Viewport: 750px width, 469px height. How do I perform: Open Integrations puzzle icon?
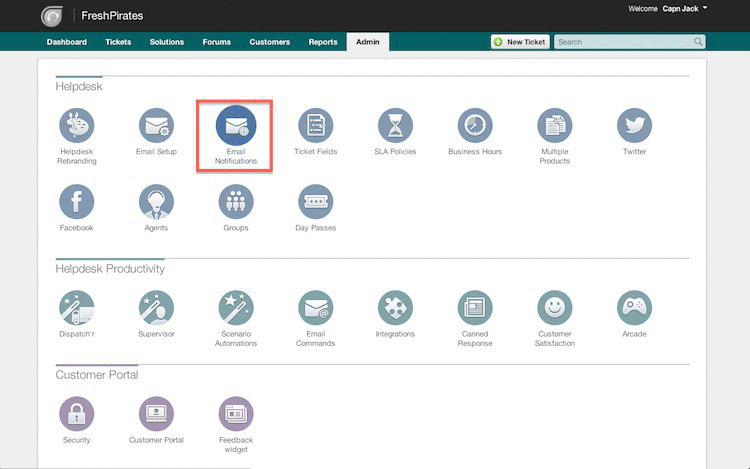coord(395,308)
